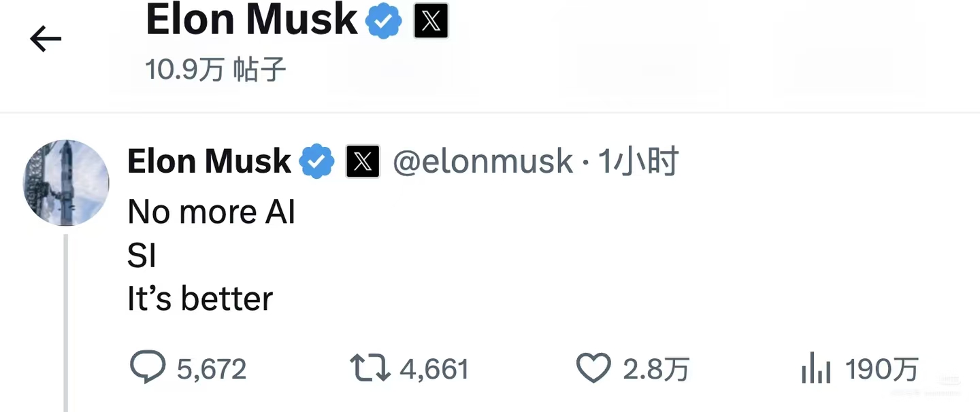Click the reply speech bubble icon
The height and width of the screenshot is (412, 980).
click(148, 368)
